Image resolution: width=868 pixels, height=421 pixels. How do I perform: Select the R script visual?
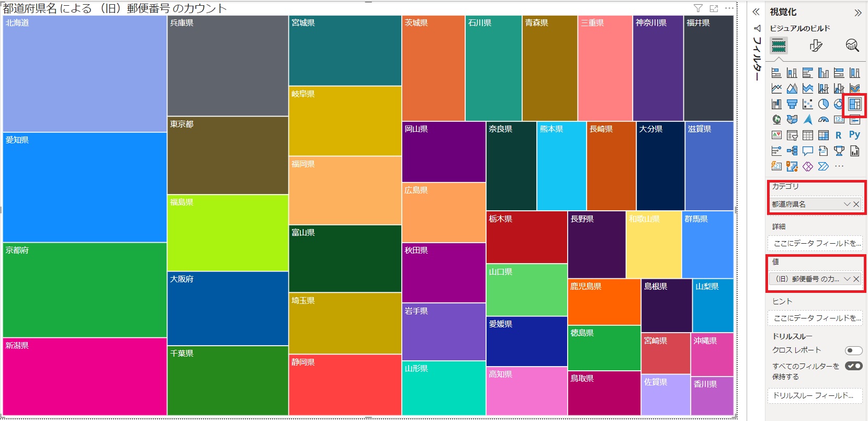pyautogui.click(x=839, y=135)
